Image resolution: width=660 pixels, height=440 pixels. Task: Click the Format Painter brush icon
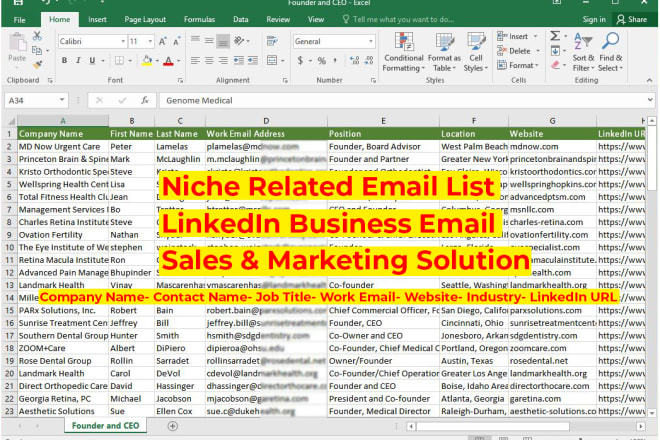coord(37,64)
